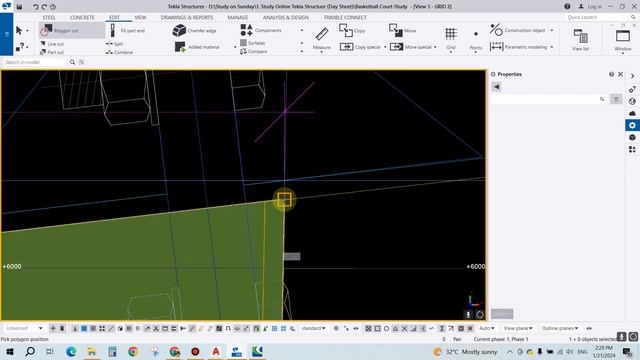Activate the Measure tool
640x360 pixels.
tap(322, 39)
